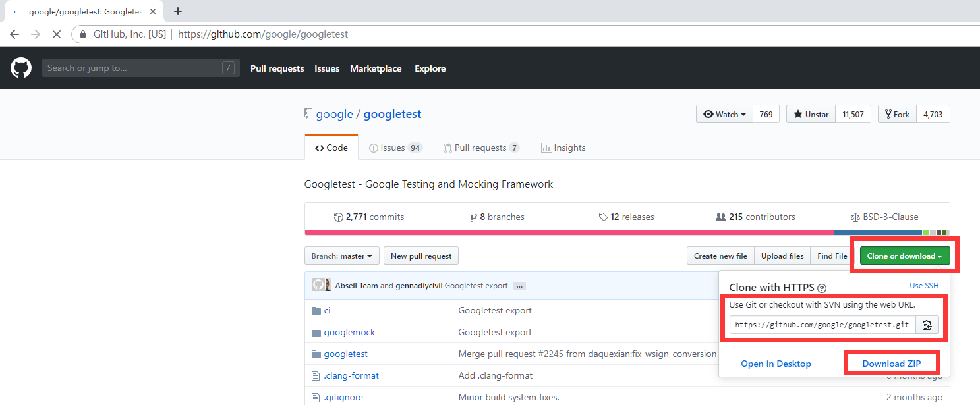
Task: Stop page loading with the X button
Action: pyautogui.click(x=57, y=34)
